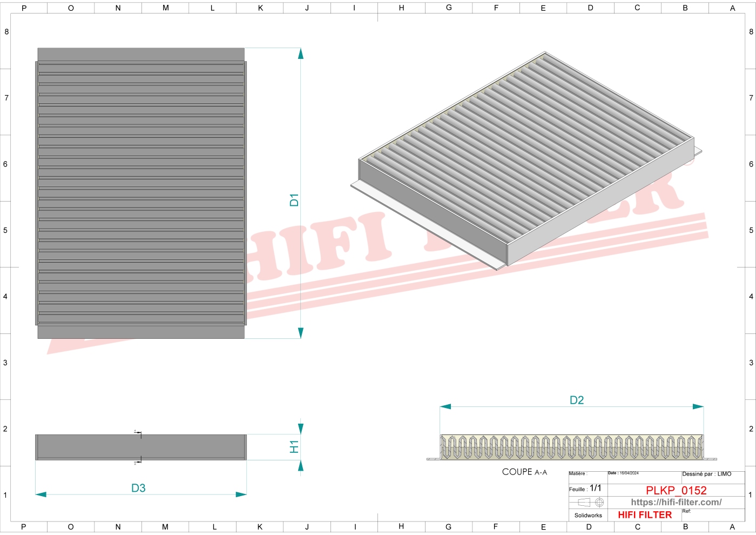Expand the Ref field in title block

coord(688,510)
